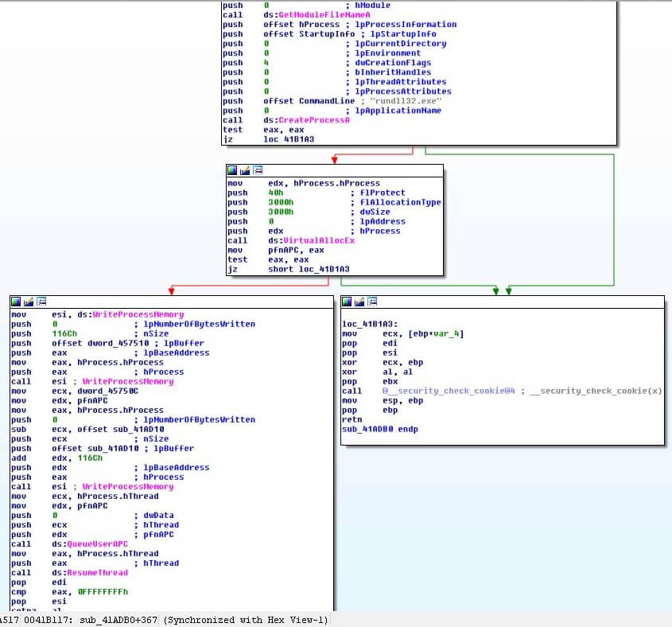
Task: Click the frame icon on the WriteProcessMemory node header
Action: pos(41,302)
